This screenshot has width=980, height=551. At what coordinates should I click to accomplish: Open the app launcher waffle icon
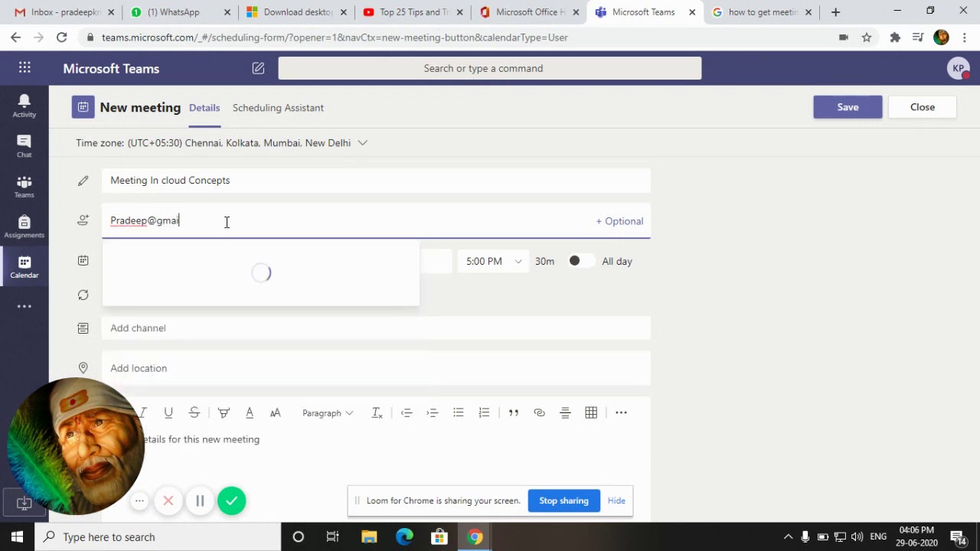(24, 68)
